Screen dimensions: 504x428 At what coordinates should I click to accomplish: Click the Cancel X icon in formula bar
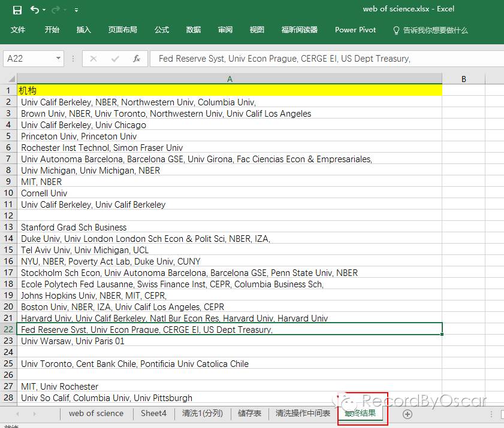coord(93,59)
